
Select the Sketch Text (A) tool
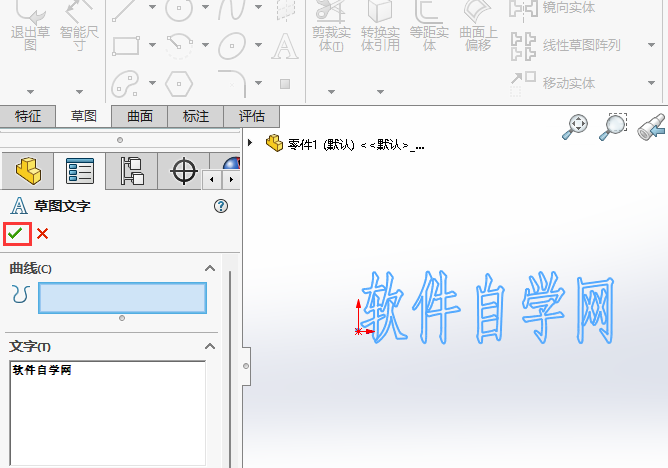(285, 46)
